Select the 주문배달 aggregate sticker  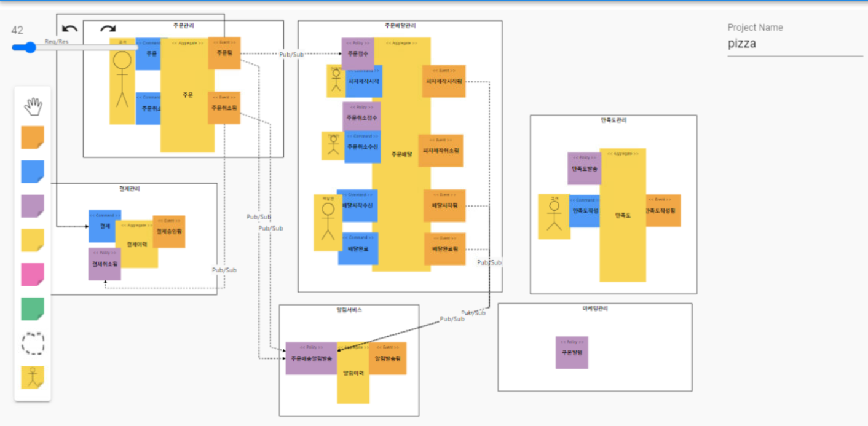tap(401, 154)
